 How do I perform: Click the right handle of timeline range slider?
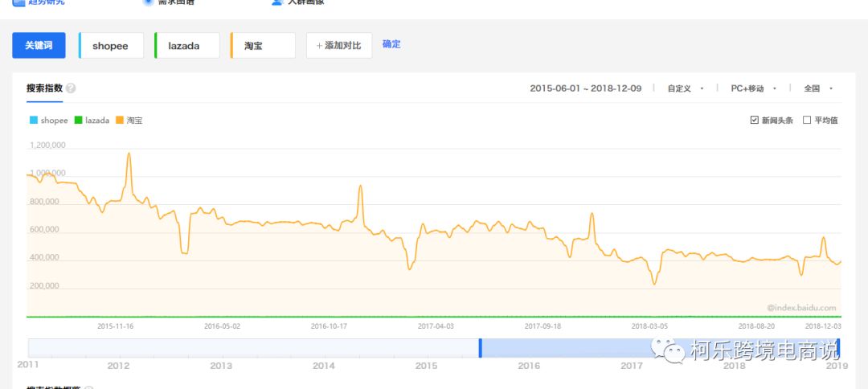[x=838, y=348]
